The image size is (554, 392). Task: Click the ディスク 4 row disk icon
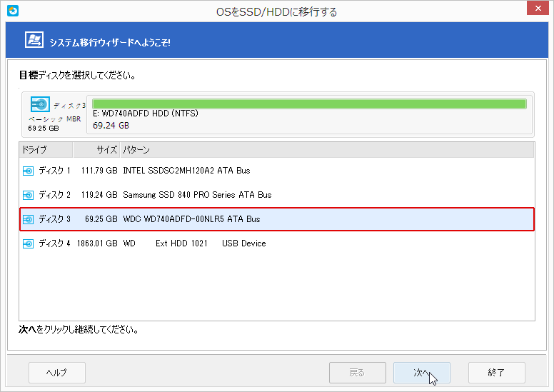[28, 244]
